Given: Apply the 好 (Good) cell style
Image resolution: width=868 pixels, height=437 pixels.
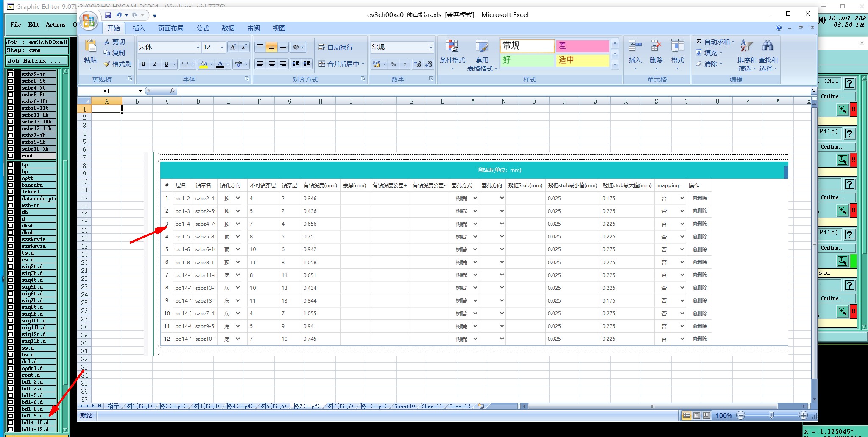Looking at the screenshot, I should [527, 60].
